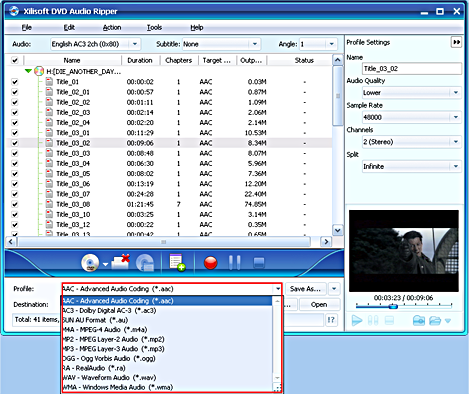Uncheck the Title_02_03 checkbox
The height and width of the screenshot is (394, 469).
pyautogui.click(x=15, y=112)
